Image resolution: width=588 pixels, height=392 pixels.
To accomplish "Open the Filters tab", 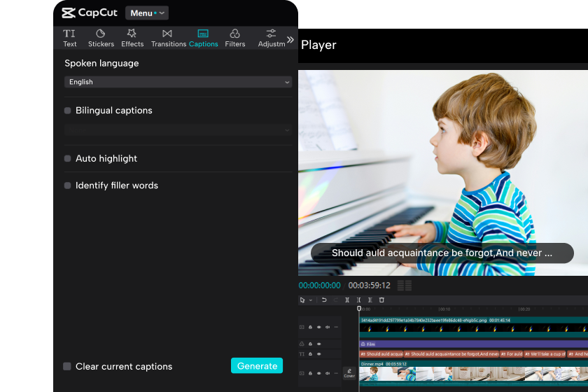I will [x=234, y=38].
